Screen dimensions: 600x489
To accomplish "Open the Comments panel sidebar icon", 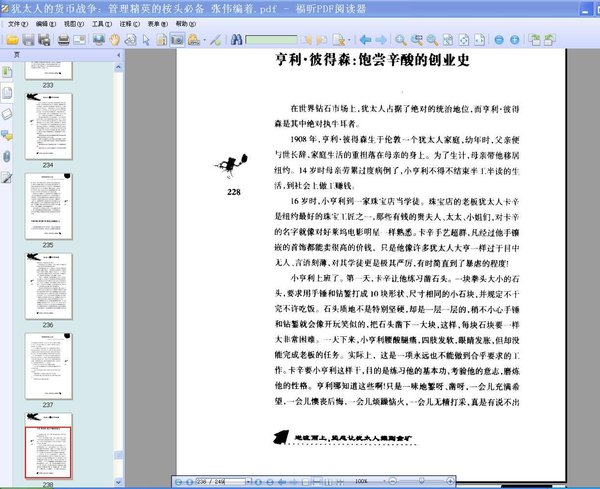I will (x=8, y=135).
